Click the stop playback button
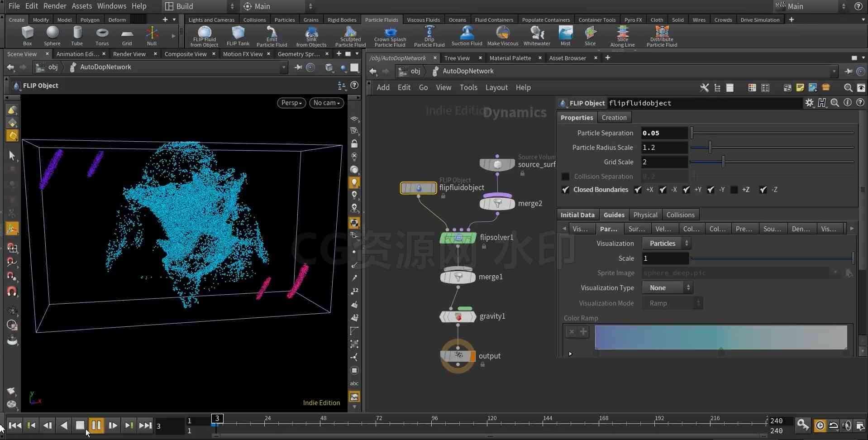Viewport: 868px width, 440px height. pos(80,425)
